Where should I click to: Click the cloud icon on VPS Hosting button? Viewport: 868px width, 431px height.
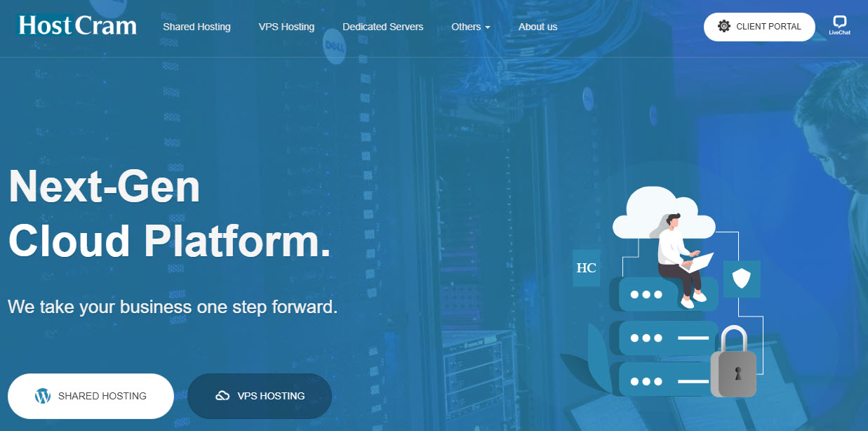click(221, 395)
